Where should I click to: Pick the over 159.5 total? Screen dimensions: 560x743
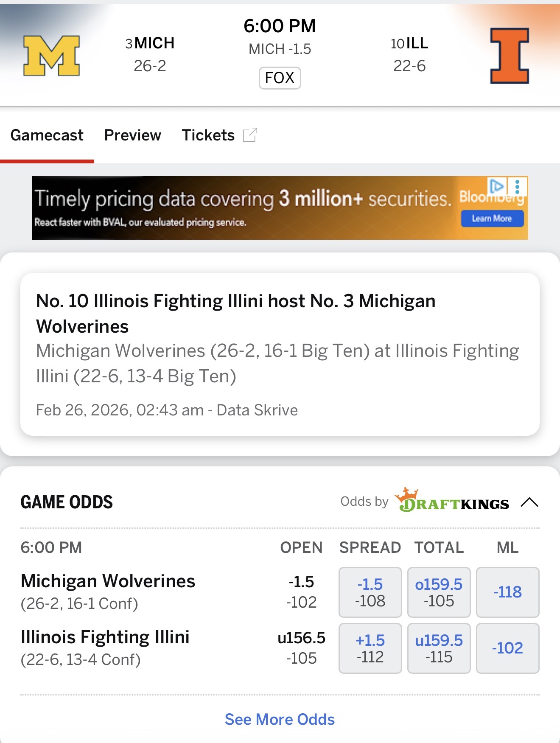coord(439,592)
